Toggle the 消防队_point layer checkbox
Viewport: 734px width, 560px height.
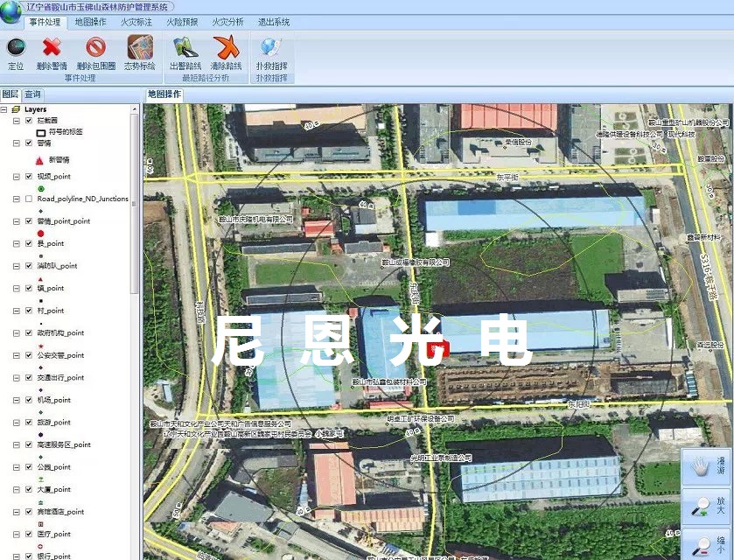[x=29, y=266]
